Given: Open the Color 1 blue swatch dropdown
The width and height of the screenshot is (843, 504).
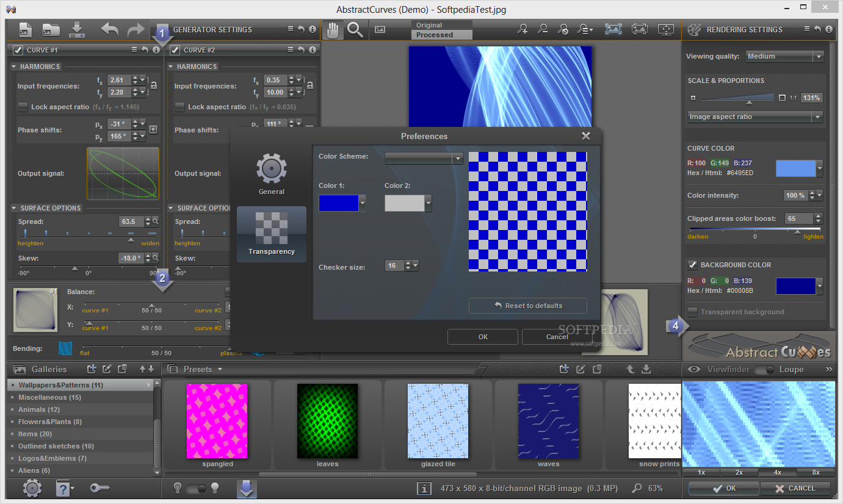Looking at the screenshot, I should tap(363, 203).
